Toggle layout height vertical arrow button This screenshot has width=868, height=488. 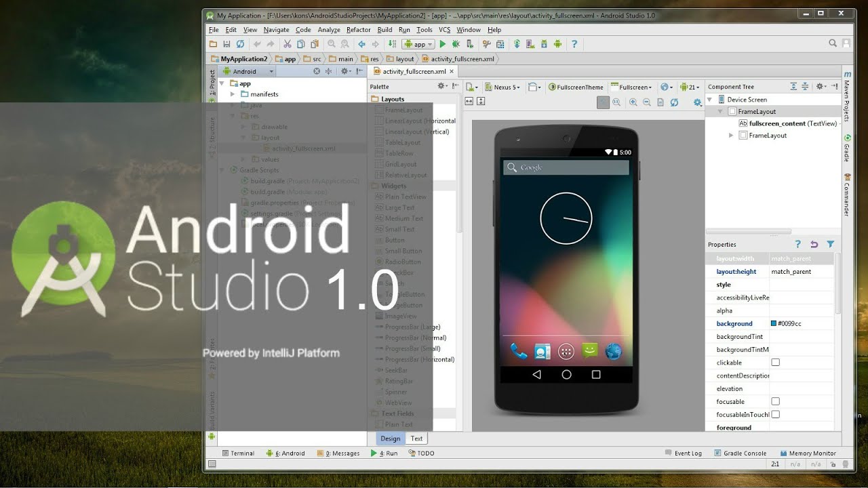(x=481, y=101)
